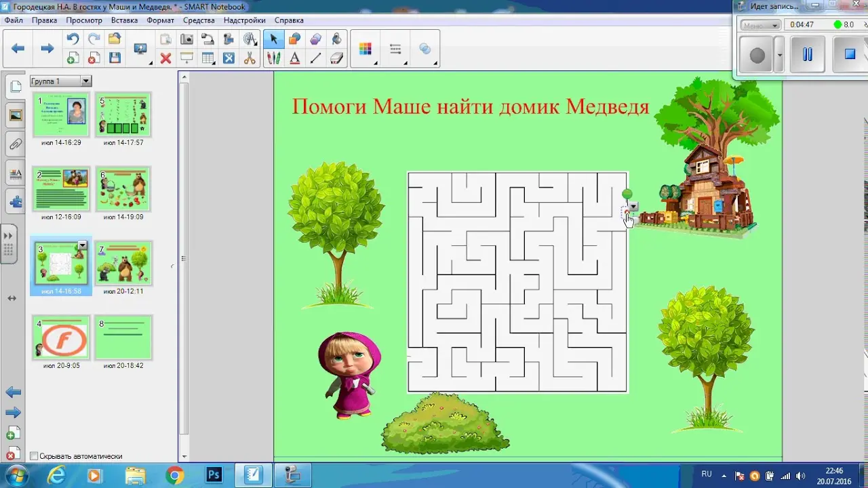Insert a table from the toolbar
Viewport: 868px width, 488px height.
click(208, 58)
